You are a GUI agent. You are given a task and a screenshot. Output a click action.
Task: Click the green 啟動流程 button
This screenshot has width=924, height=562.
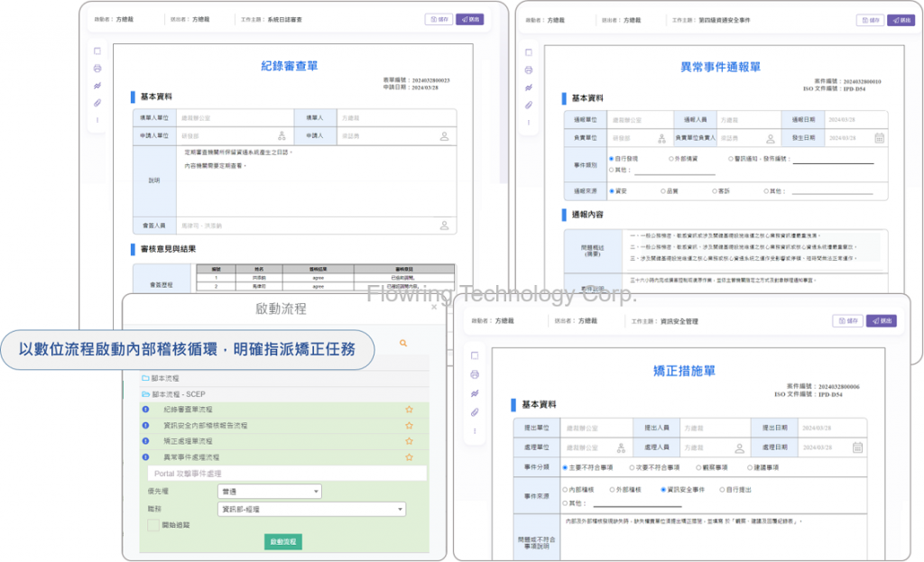click(284, 542)
